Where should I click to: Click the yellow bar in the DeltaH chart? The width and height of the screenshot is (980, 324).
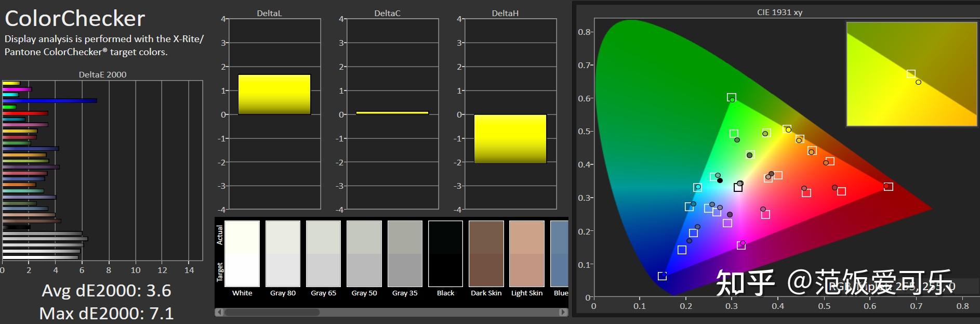(x=510, y=139)
